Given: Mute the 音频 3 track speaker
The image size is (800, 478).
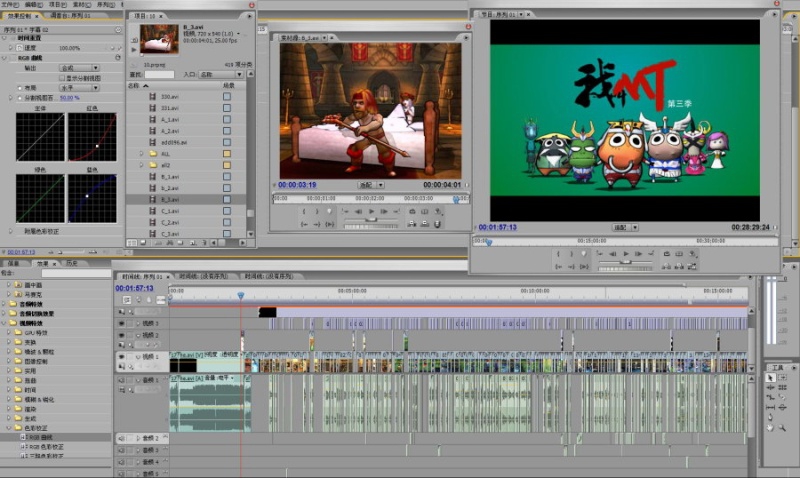Looking at the screenshot, I should [121, 450].
